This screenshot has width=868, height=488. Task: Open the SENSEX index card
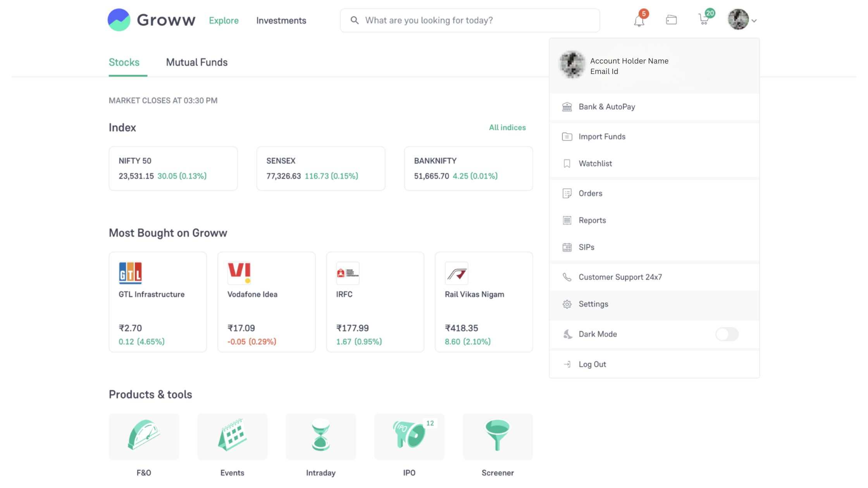[321, 168]
